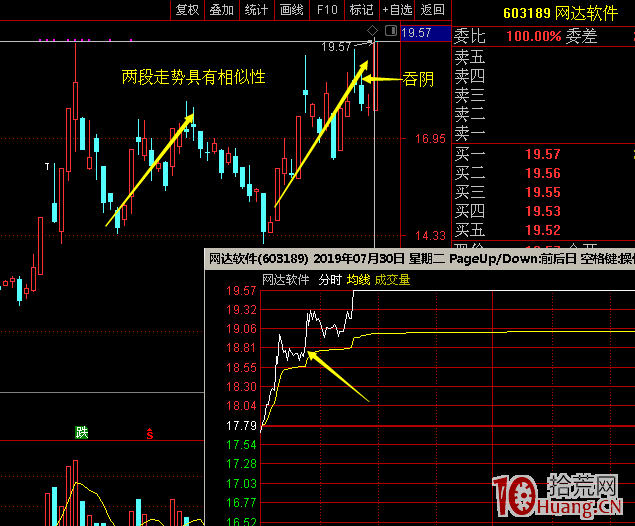Click the 网达软件 label in intraday popup

[286, 280]
